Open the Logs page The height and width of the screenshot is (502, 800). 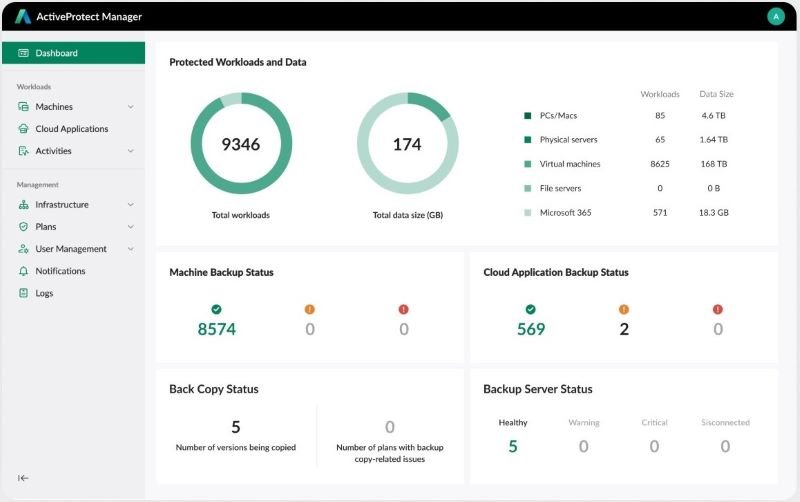[x=73, y=293]
